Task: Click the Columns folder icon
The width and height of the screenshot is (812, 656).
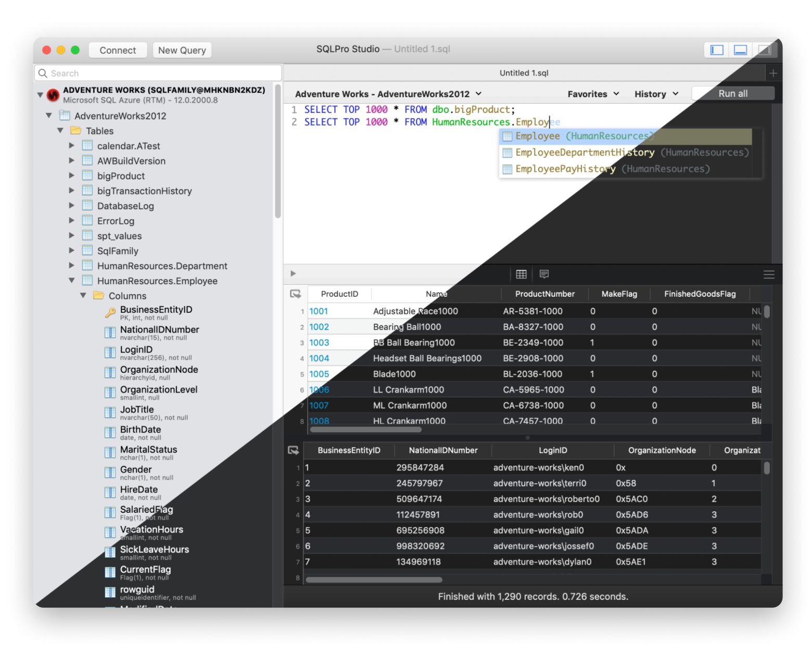Action: coord(98,296)
